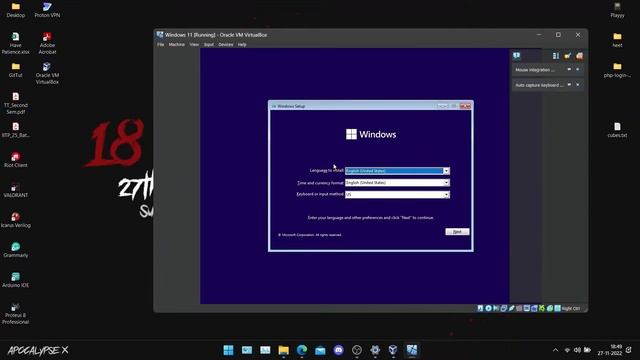640x360 pixels.
Task: Click the hard disk status icon
Action: pyautogui.click(x=480, y=308)
